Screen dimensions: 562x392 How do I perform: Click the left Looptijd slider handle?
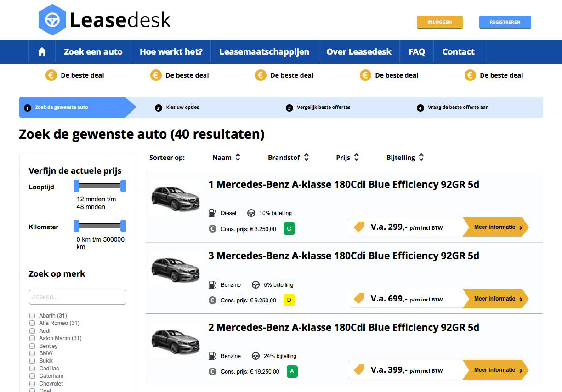[77, 186]
